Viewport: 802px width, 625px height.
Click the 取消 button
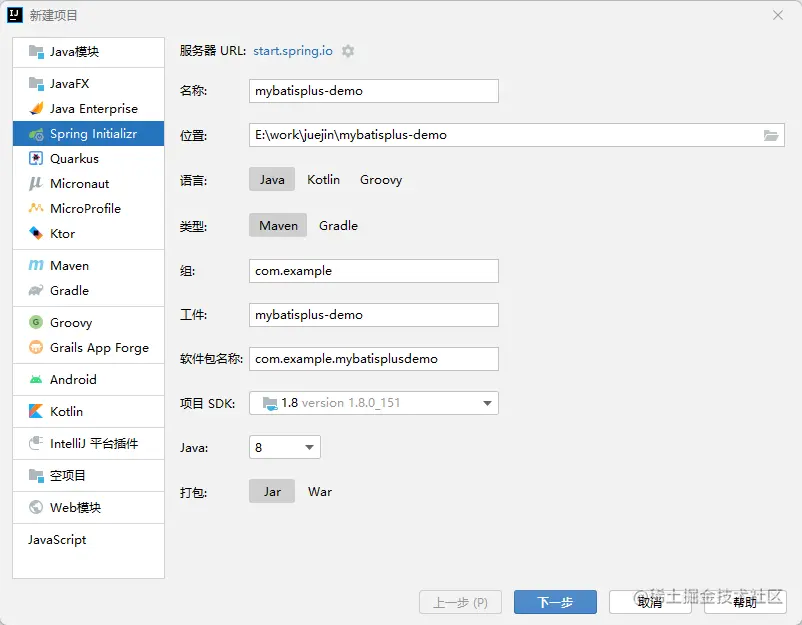coord(650,602)
